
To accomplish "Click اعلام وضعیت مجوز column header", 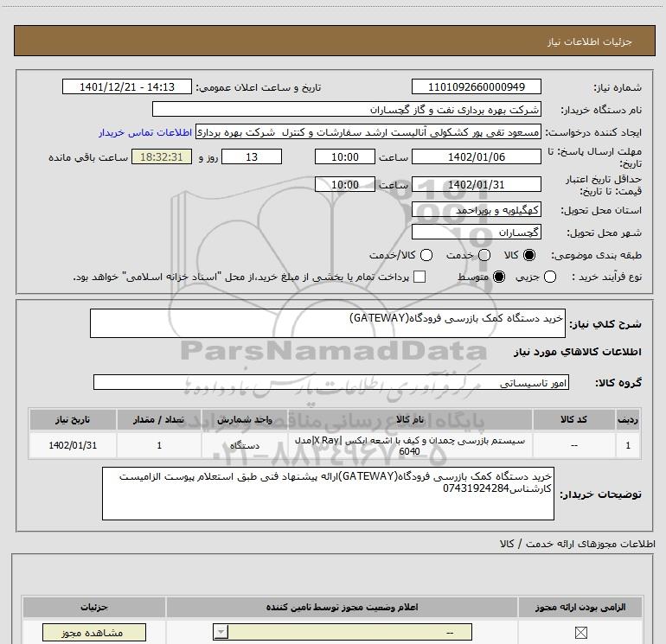I will [342, 607].
